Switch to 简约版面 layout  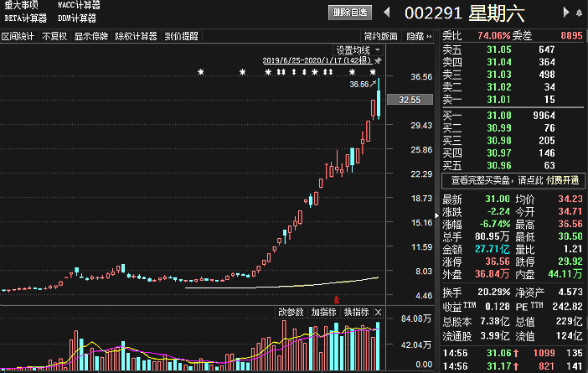click(380, 36)
